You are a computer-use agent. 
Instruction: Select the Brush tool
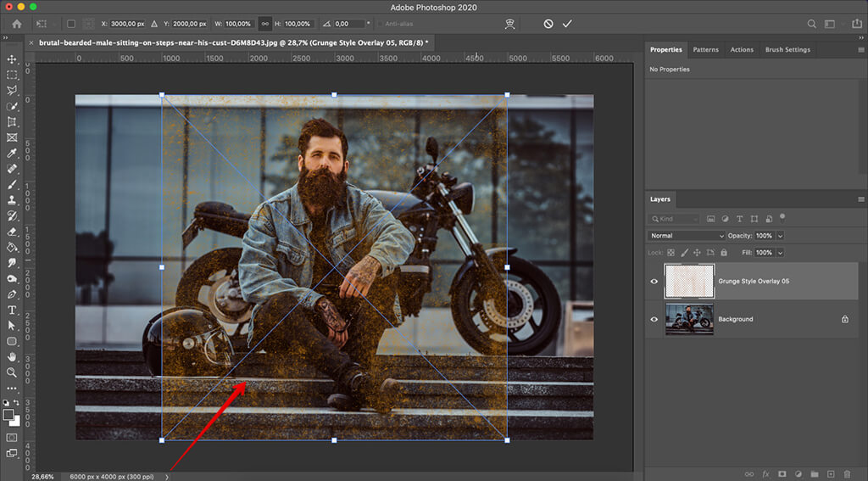(12, 185)
